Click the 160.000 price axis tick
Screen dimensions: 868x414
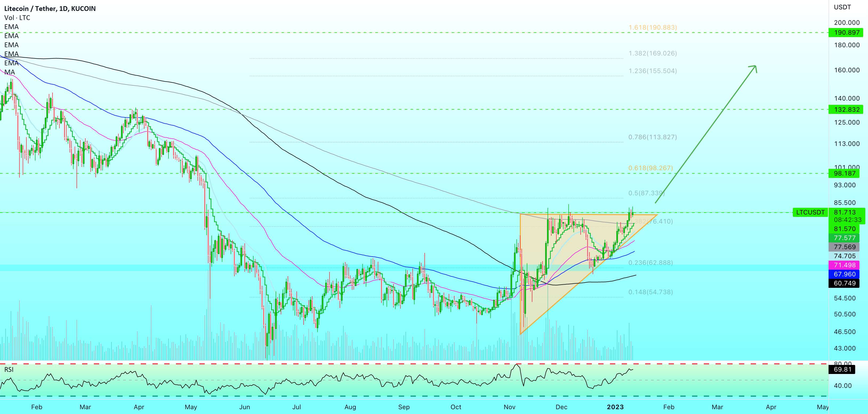point(847,70)
